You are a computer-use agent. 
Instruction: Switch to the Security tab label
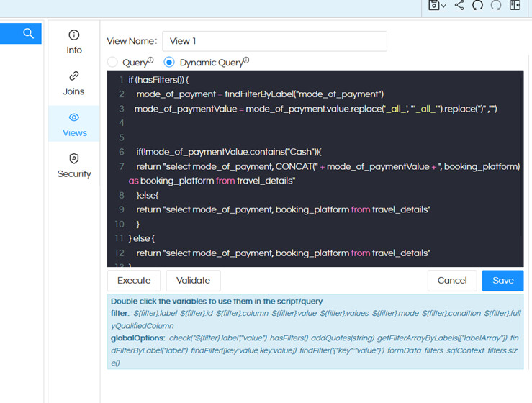pyautogui.click(x=74, y=174)
